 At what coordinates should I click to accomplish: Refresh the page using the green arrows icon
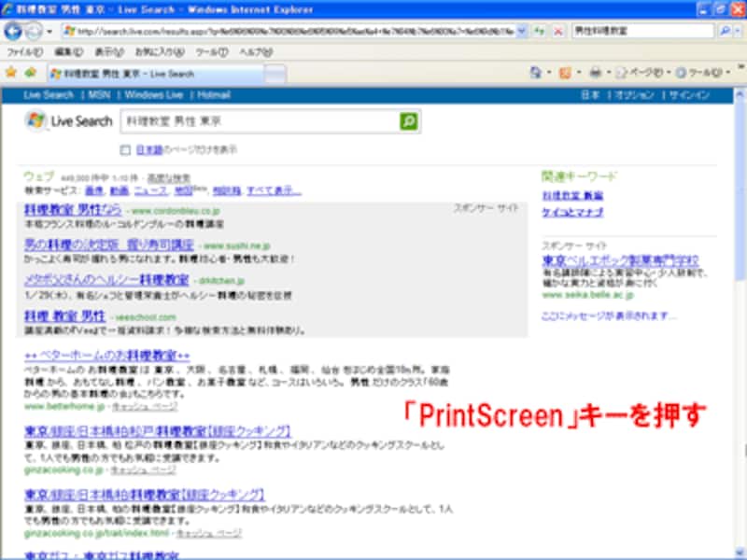pyautogui.click(x=540, y=32)
